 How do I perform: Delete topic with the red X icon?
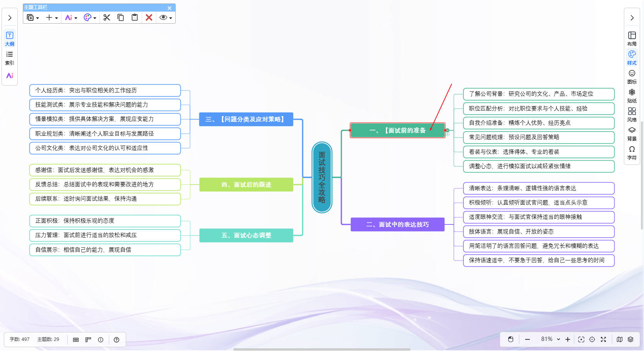point(149,17)
